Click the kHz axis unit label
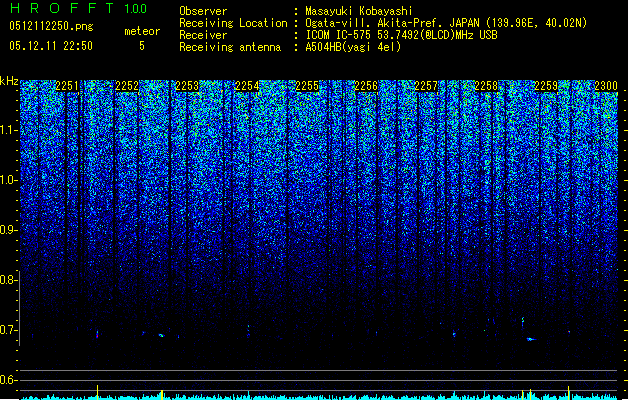Screen dimensions: 629x400 (9, 81)
